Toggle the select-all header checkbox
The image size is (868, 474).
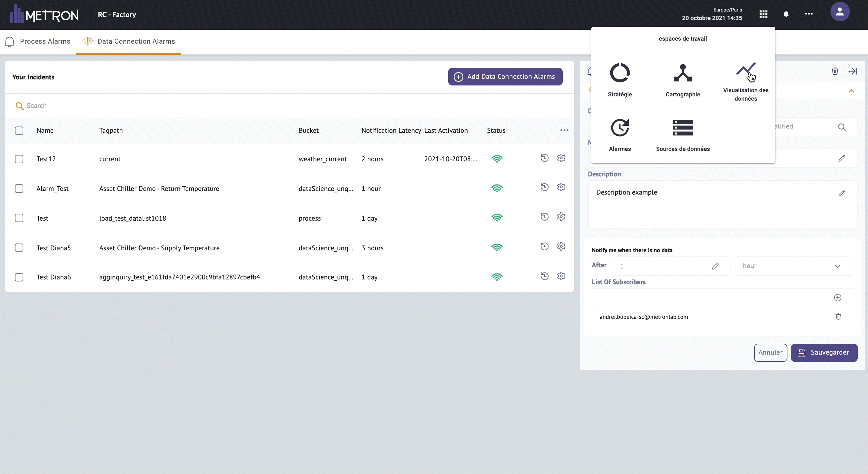click(x=19, y=130)
